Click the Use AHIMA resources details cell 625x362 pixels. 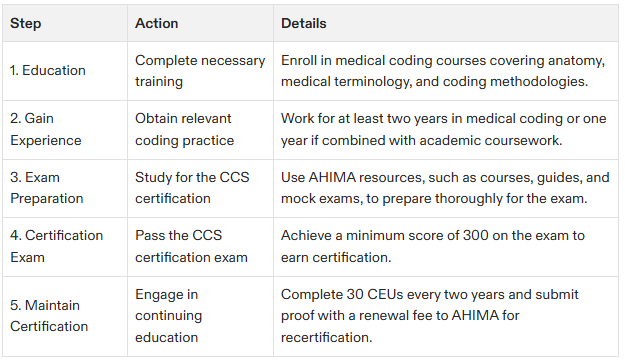pos(446,188)
